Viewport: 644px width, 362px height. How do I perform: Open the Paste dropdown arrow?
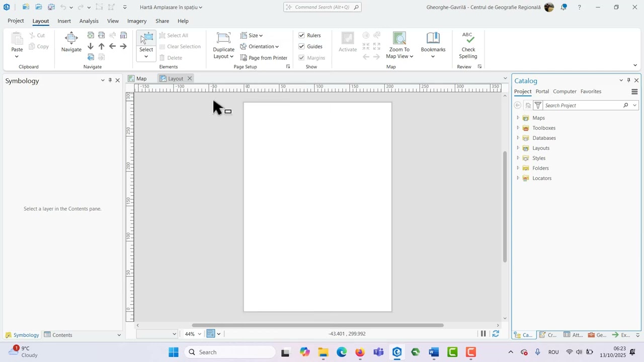click(x=17, y=56)
